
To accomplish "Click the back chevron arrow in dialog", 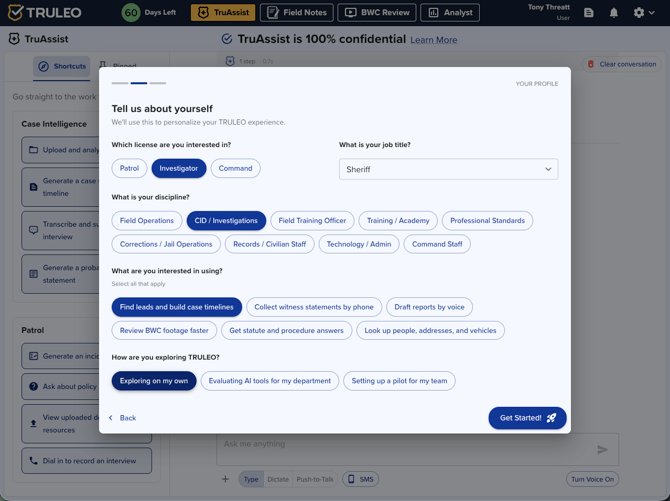I will tap(111, 418).
